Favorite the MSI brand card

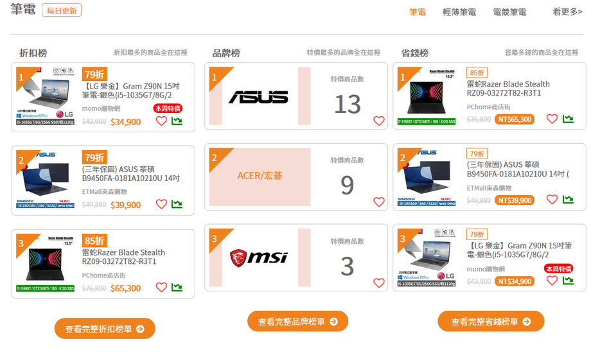[x=379, y=283]
